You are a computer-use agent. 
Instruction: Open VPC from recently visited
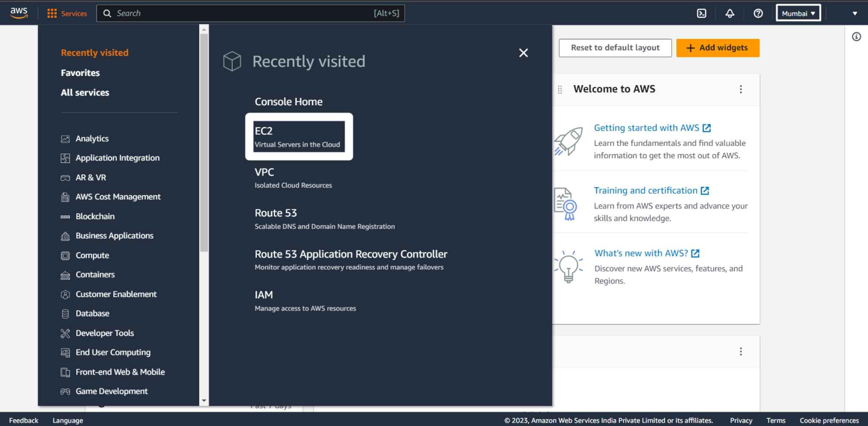(293, 178)
